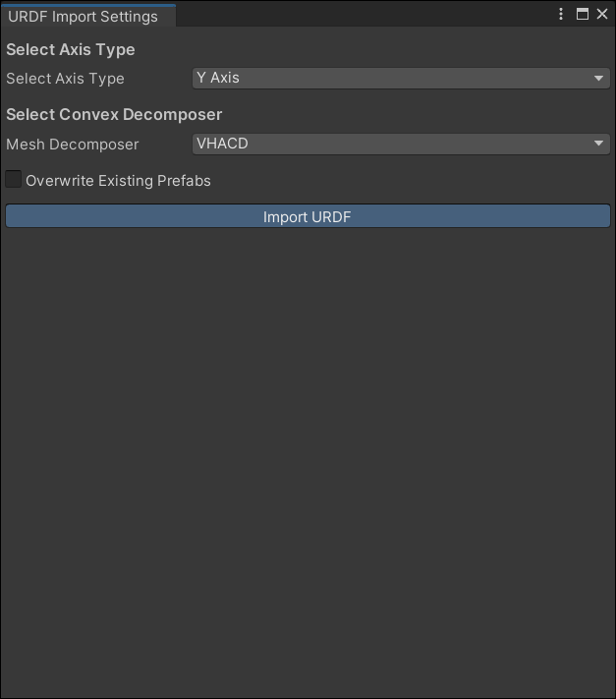Click the blank space right of the checkbox label
This screenshot has width=616, height=699.
[x=413, y=181]
